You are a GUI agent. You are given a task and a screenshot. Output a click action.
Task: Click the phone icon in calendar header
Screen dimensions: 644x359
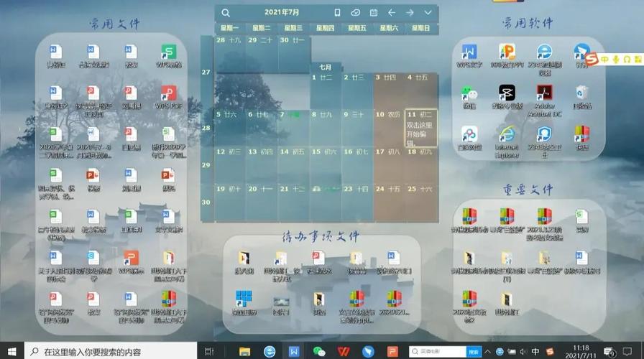coord(337,13)
